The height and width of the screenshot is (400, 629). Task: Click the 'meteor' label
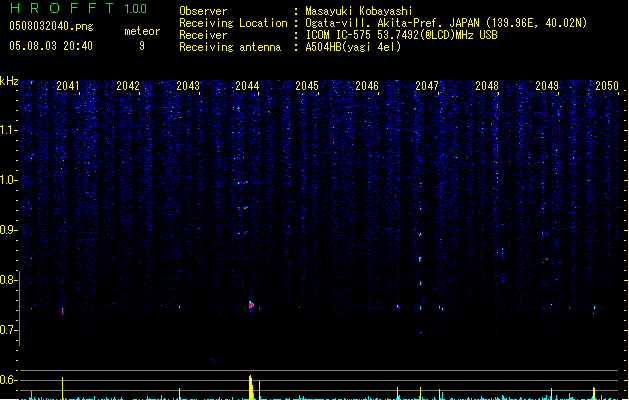pyautogui.click(x=142, y=31)
